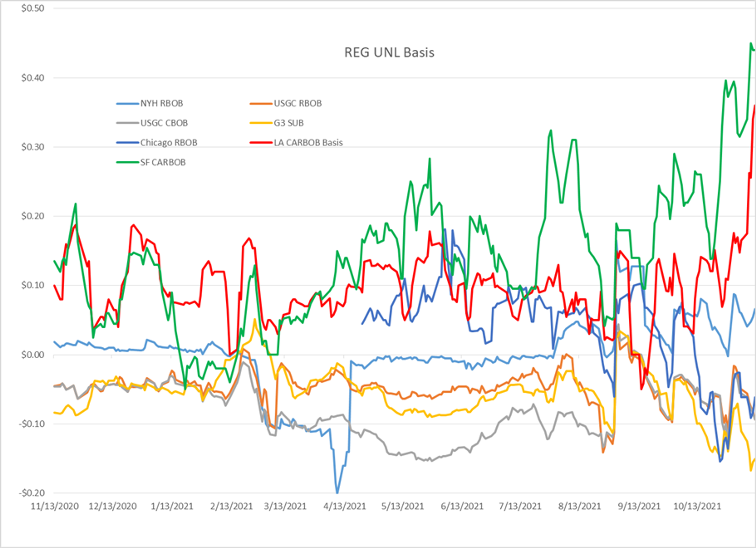Click the USGC RBOB legend label
Image resolution: width=756 pixels, height=548 pixels.
tap(298, 104)
